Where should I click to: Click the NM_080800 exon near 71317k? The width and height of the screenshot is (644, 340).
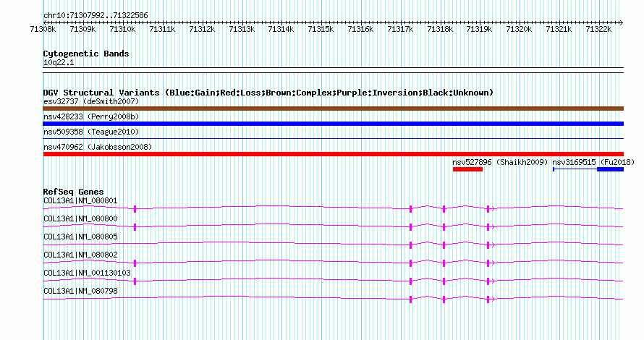pos(411,227)
